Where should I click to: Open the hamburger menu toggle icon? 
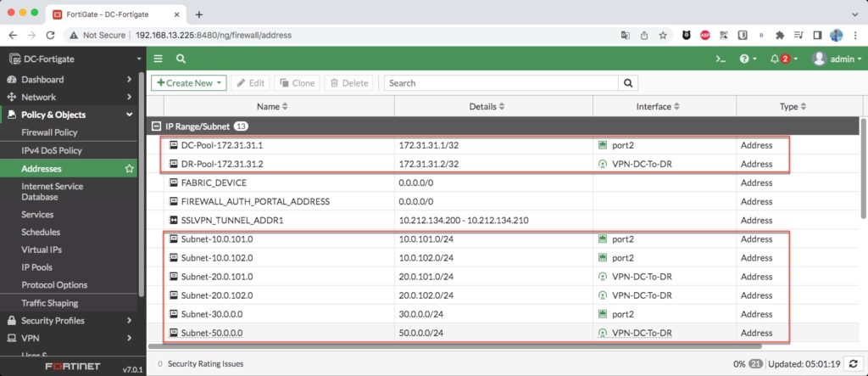159,59
